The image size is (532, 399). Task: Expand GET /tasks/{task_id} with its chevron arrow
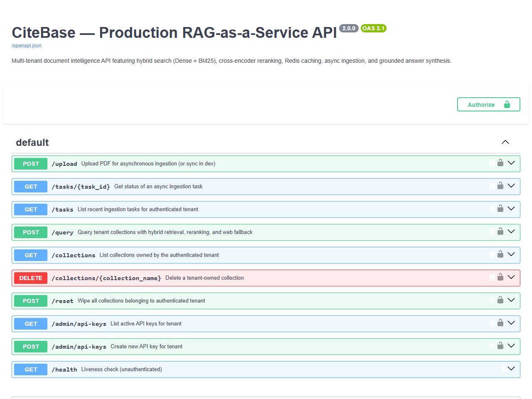click(x=511, y=186)
